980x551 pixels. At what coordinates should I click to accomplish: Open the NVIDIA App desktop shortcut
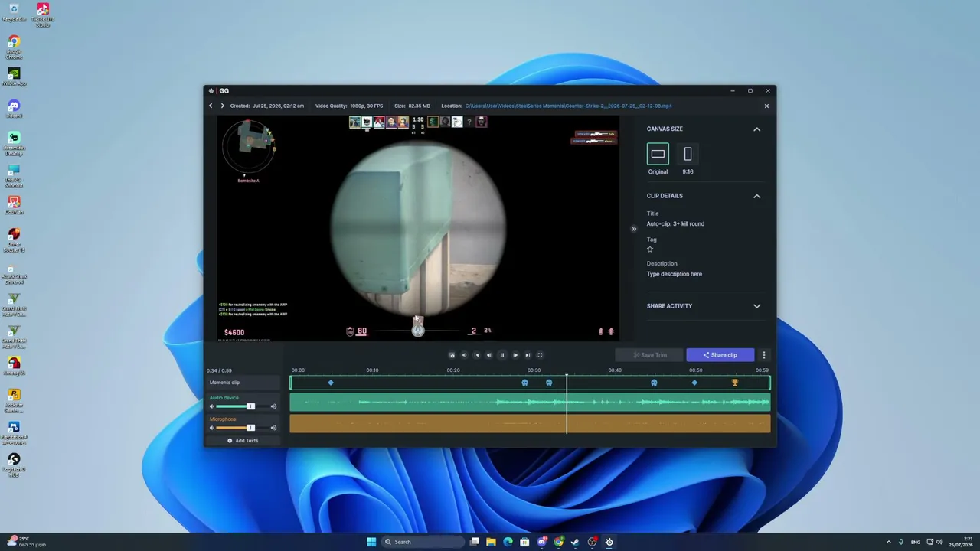14,77
